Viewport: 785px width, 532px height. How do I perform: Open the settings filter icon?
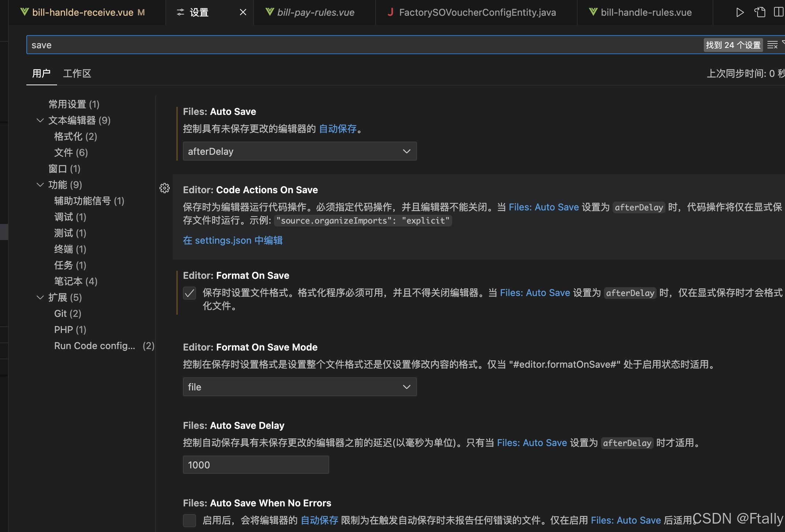click(x=783, y=45)
